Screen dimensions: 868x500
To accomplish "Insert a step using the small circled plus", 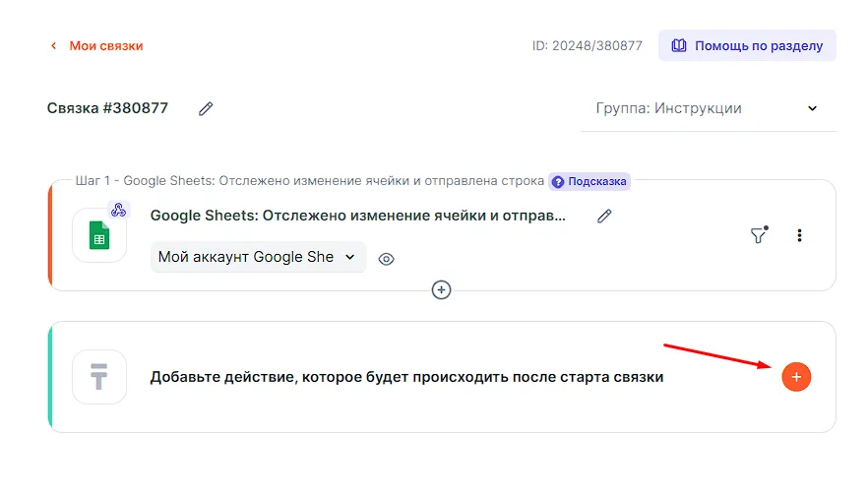I will (x=442, y=289).
